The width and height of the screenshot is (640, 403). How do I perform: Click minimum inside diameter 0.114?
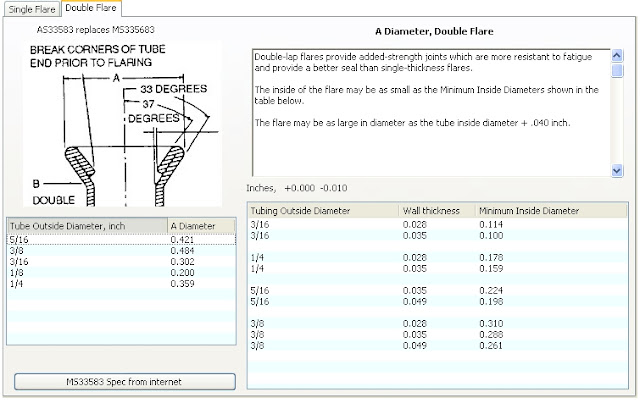tap(491, 224)
